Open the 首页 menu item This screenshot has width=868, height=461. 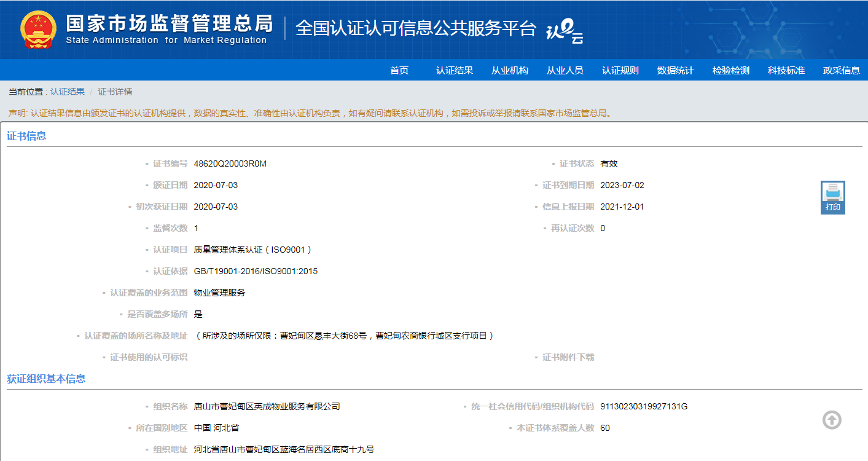point(399,70)
